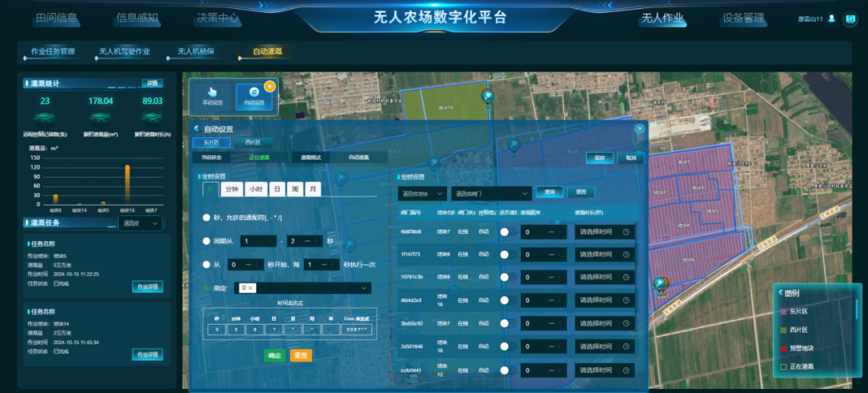Screen dimensions: 868x393
Task: Click the 手动设置 hand icon
Action: tap(212, 92)
